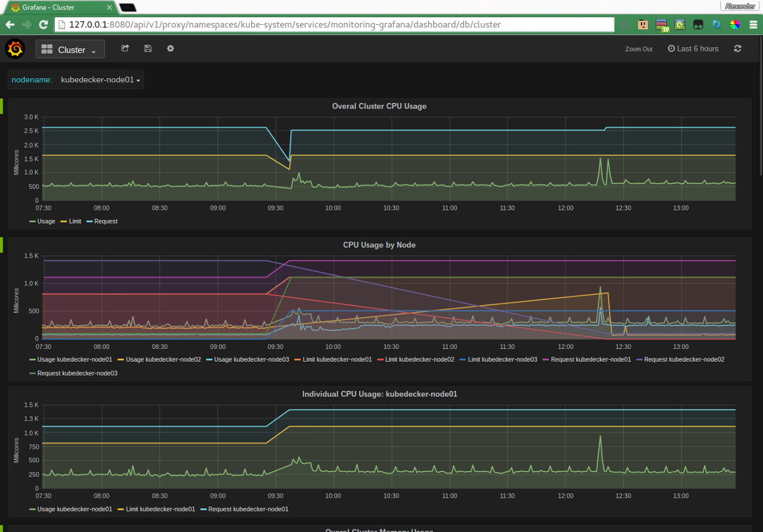
Task: Open the Cluster dashboard dropdown
Action: pyautogui.click(x=76, y=48)
